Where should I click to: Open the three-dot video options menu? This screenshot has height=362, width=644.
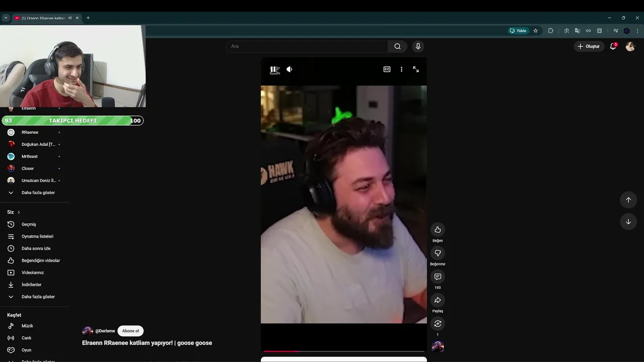[401, 69]
